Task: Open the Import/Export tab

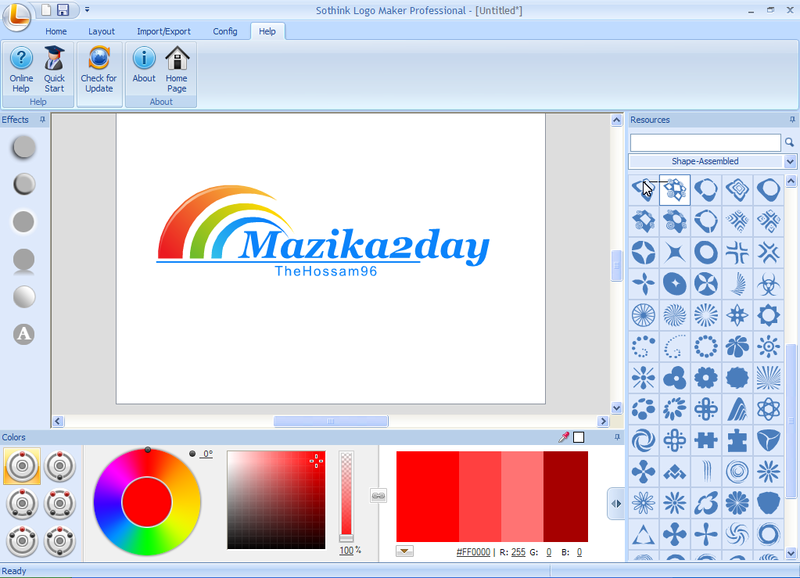Action: (164, 31)
